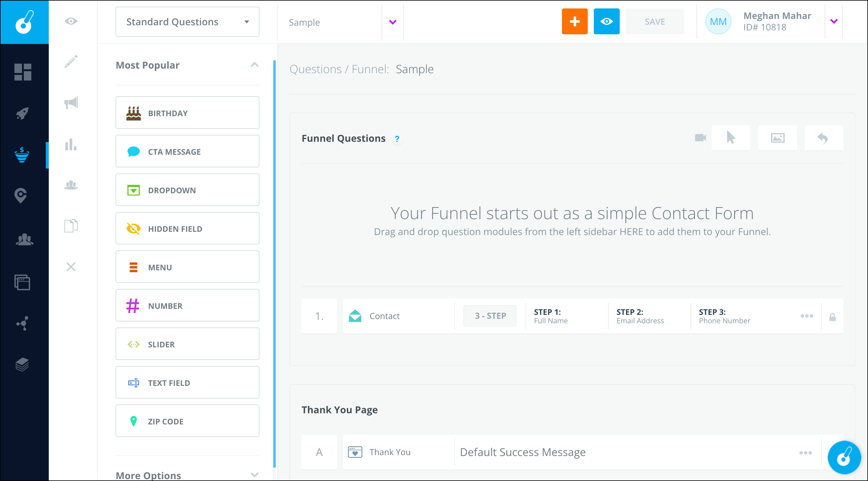Click the copy documents icon
868x481 pixels.
(71, 226)
